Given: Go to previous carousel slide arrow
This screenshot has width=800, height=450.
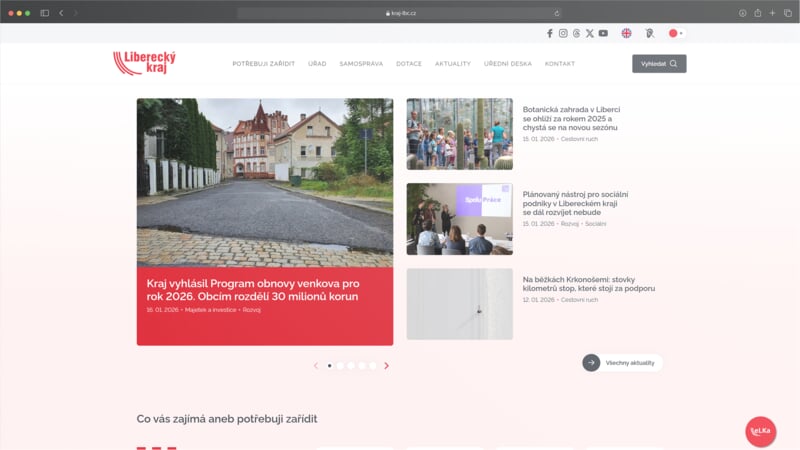Looking at the screenshot, I should pos(316,366).
